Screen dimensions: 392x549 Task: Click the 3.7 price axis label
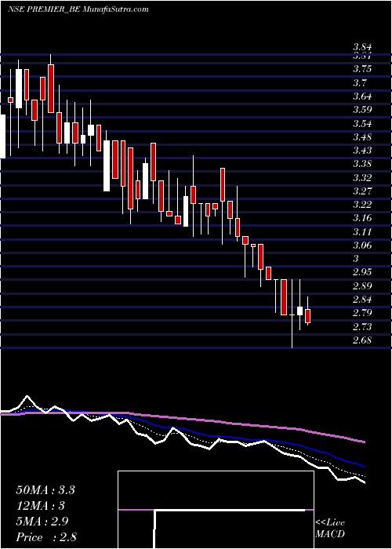[x=359, y=82]
